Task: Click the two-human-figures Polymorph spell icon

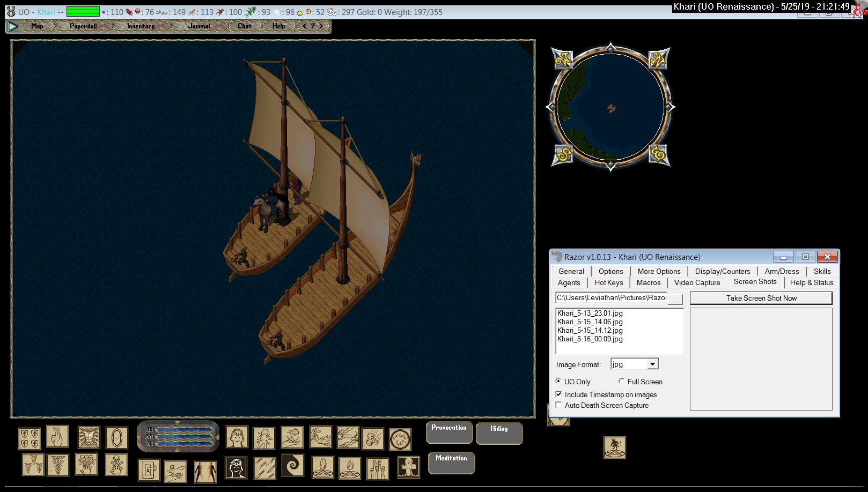Action: [x=205, y=472]
